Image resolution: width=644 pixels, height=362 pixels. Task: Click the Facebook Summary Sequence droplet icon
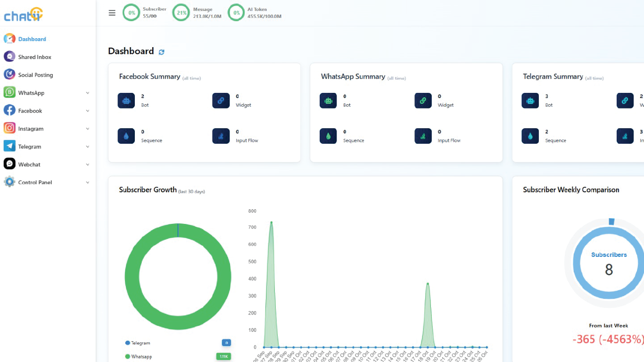tap(126, 136)
